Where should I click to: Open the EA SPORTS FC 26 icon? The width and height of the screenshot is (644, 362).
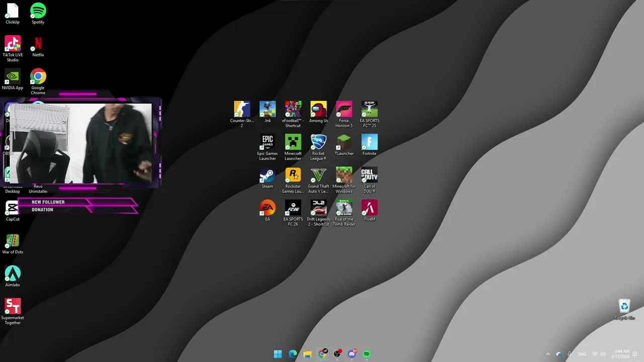coord(293,213)
